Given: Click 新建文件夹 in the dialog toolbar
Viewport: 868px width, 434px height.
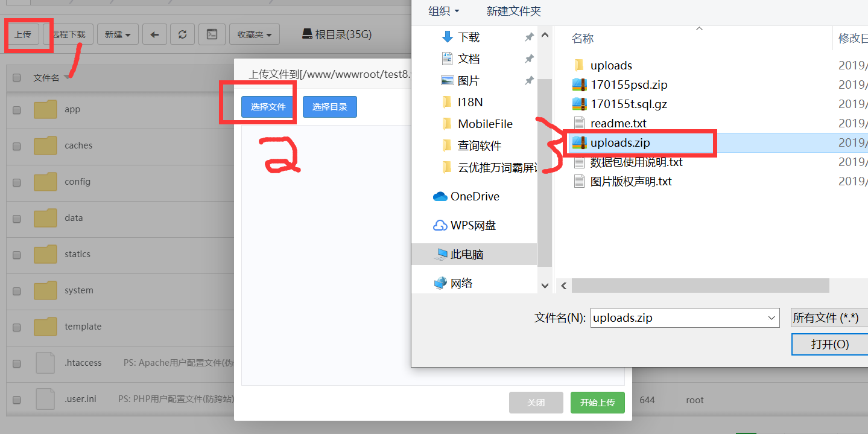Looking at the screenshot, I should 514,11.
